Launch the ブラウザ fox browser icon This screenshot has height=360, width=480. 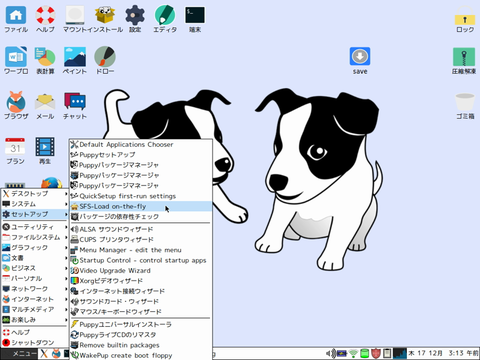pyautogui.click(x=16, y=102)
